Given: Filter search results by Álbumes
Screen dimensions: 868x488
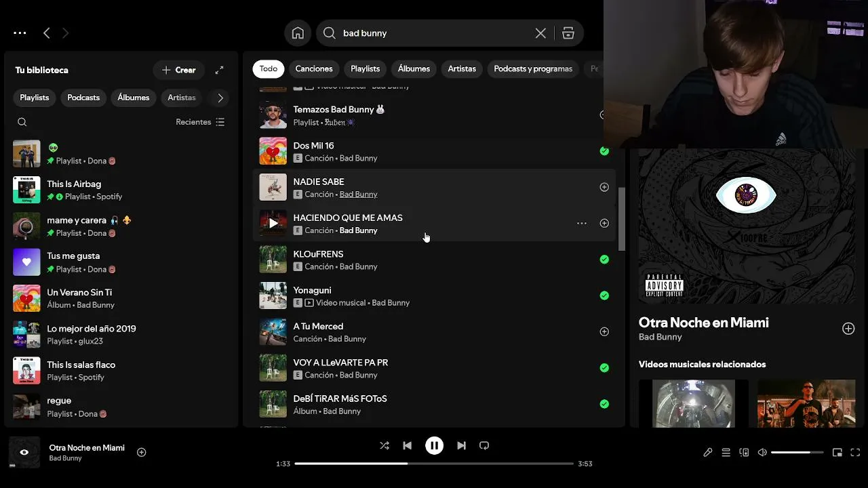Looking at the screenshot, I should 414,68.
